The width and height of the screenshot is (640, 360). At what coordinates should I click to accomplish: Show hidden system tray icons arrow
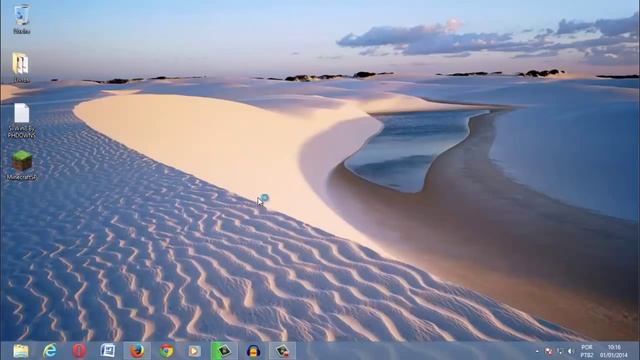click(x=537, y=351)
